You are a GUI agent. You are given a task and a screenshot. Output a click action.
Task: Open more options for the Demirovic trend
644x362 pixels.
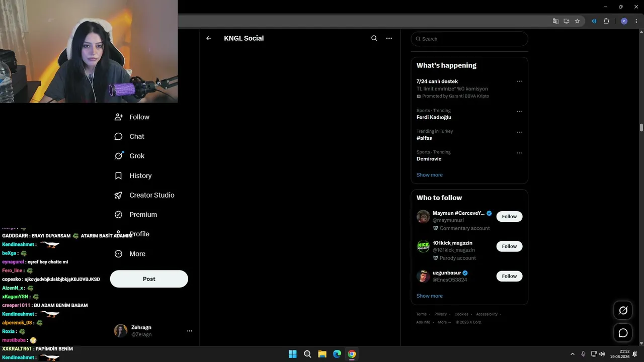519,153
